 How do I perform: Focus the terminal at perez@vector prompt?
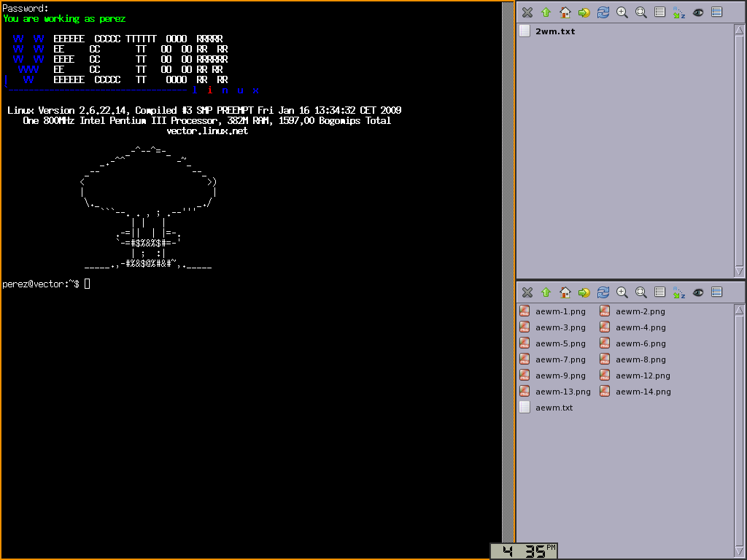tap(46, 284)
